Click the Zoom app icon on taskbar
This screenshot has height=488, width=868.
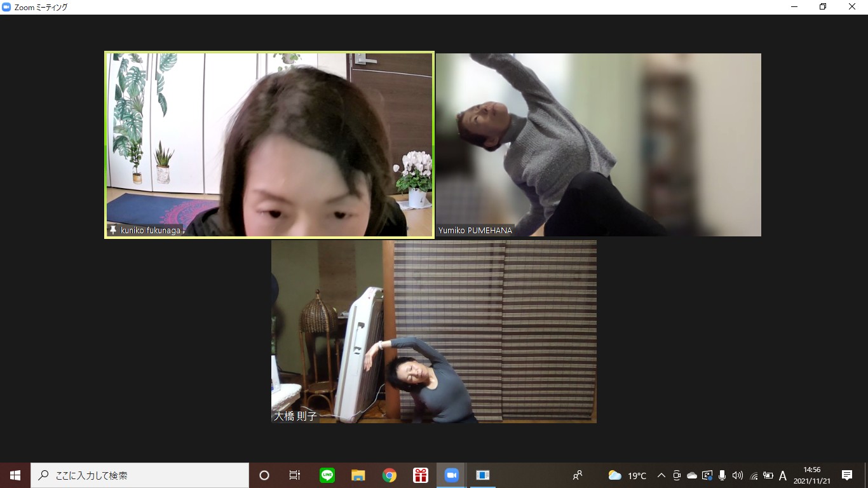(452, 475)
